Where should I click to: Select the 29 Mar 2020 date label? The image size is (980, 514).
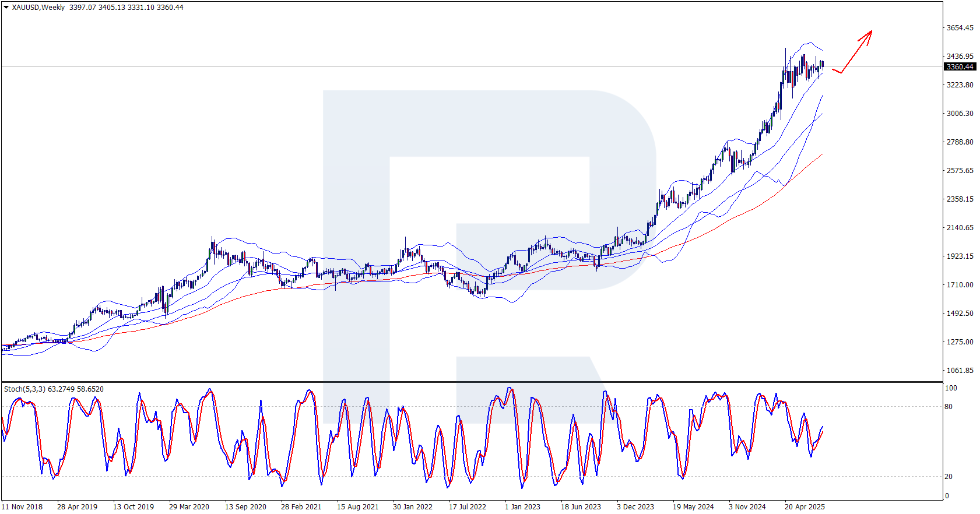(189, 506)
